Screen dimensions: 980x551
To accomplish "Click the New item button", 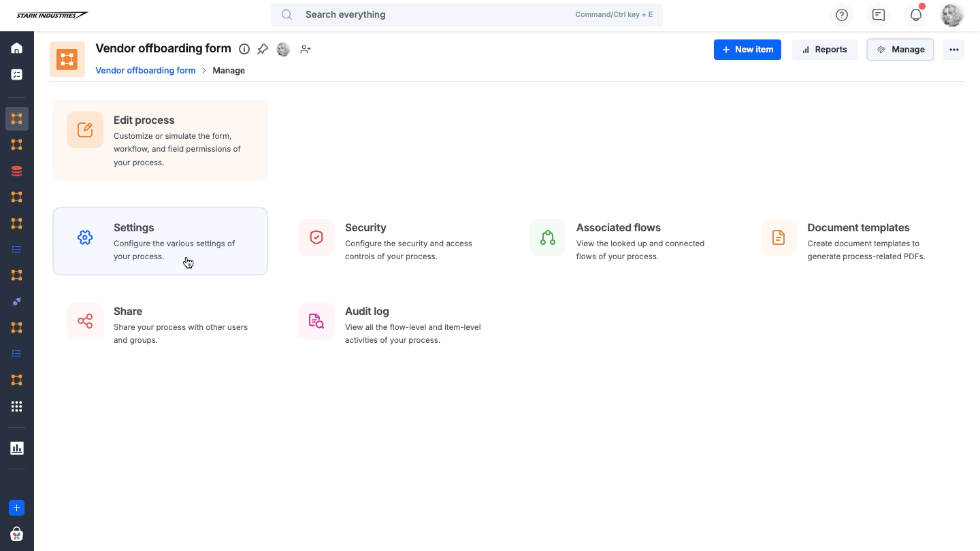I will coord(747,50).
